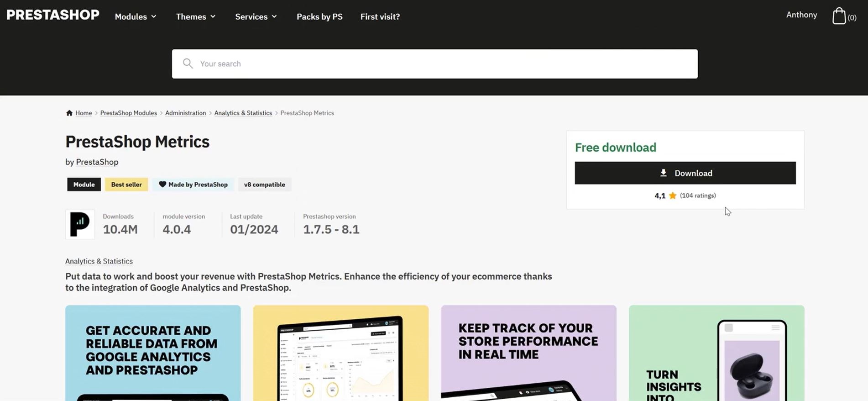Image resolution: width=868 pixels, height=401 pixels.
Task: Click the PrestaShop author link
Action: (97, 162)
